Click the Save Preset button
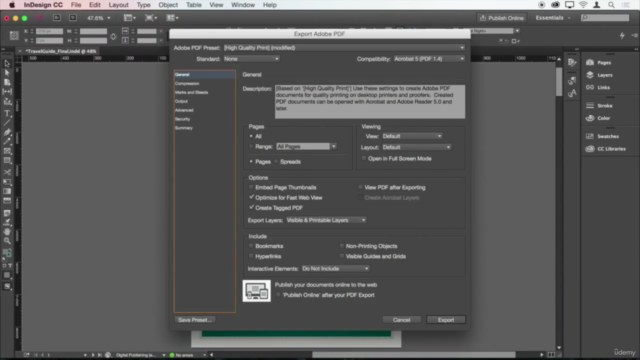 pos(195,320)
